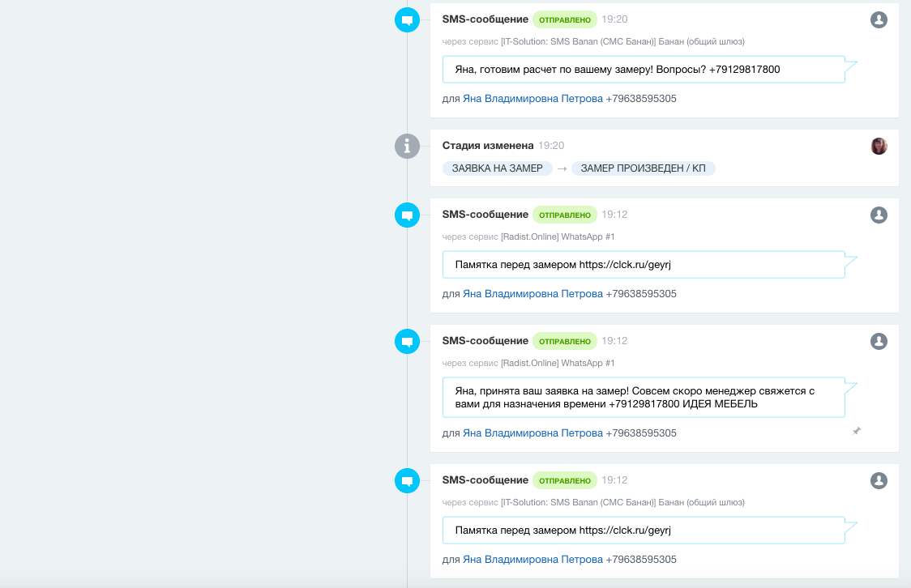Click 'ОТПРАВЛЕНО' badge on WhatsApp 'Памятка' message

tap(565, 215)
